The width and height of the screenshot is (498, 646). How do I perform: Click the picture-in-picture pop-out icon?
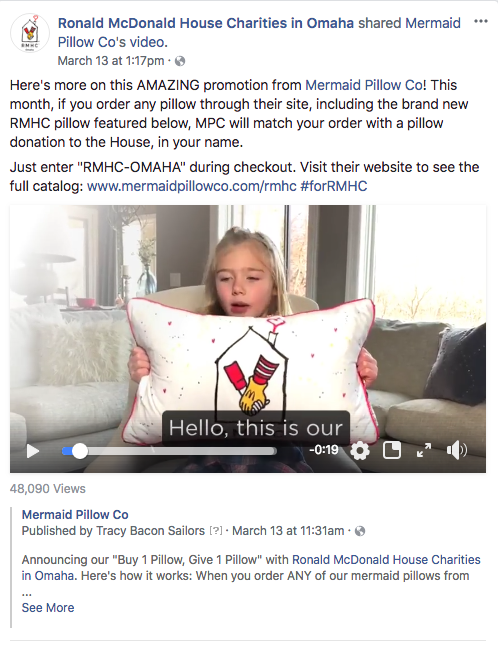[x=392, y=450]
